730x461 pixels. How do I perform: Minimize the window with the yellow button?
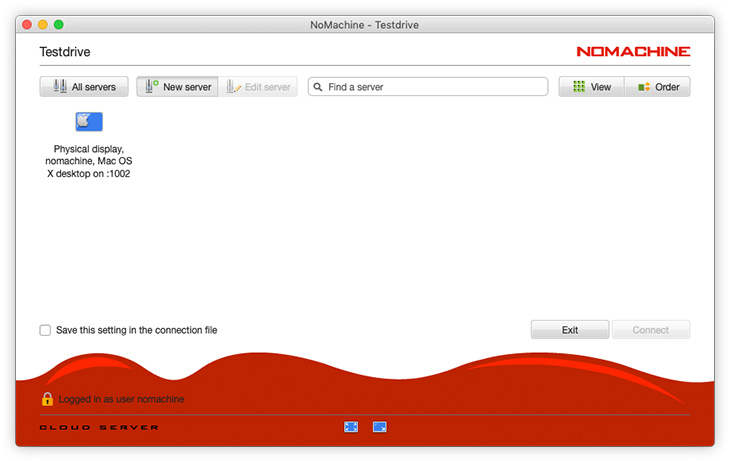coord(43,24)
